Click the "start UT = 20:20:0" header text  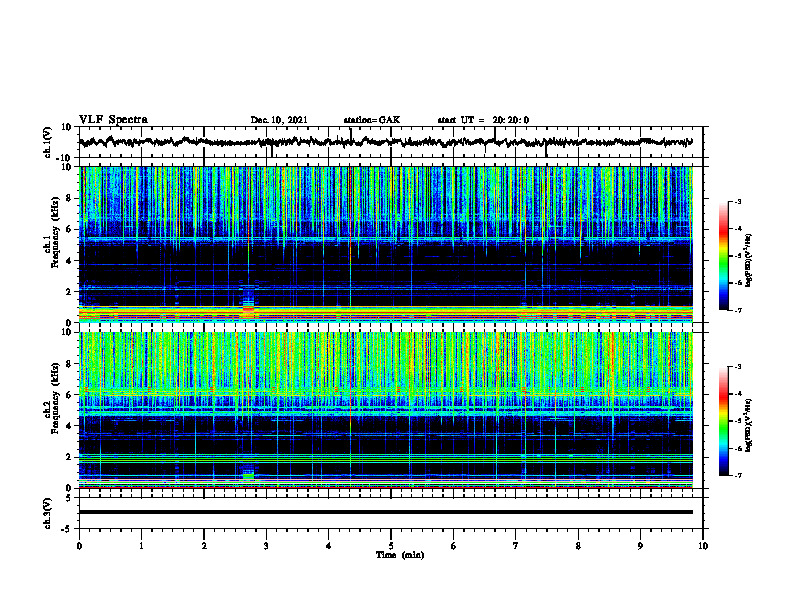pyautogui.click(x=483, y=120)
